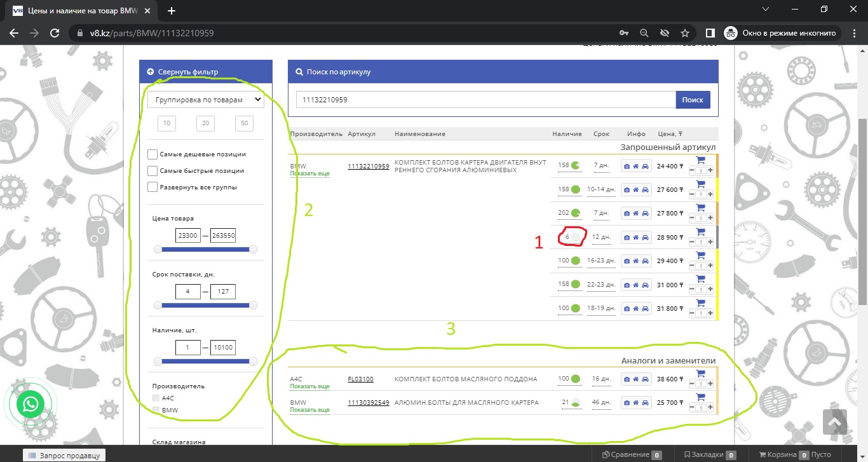Viewport: 868px width, 462px height.
Task: Show 20 items per page
Action: pyautogui.click(x=205, y=123)
